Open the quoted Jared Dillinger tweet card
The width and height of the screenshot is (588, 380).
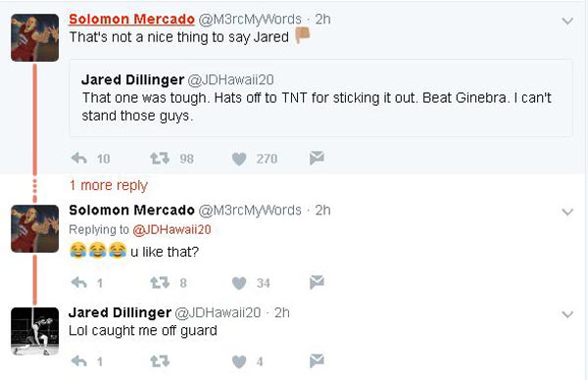point(320,98)
